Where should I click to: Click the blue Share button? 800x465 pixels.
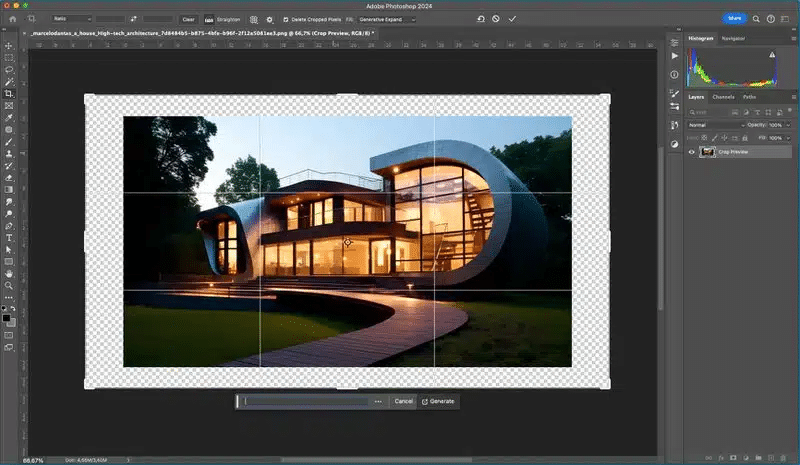tap(735, 18)
